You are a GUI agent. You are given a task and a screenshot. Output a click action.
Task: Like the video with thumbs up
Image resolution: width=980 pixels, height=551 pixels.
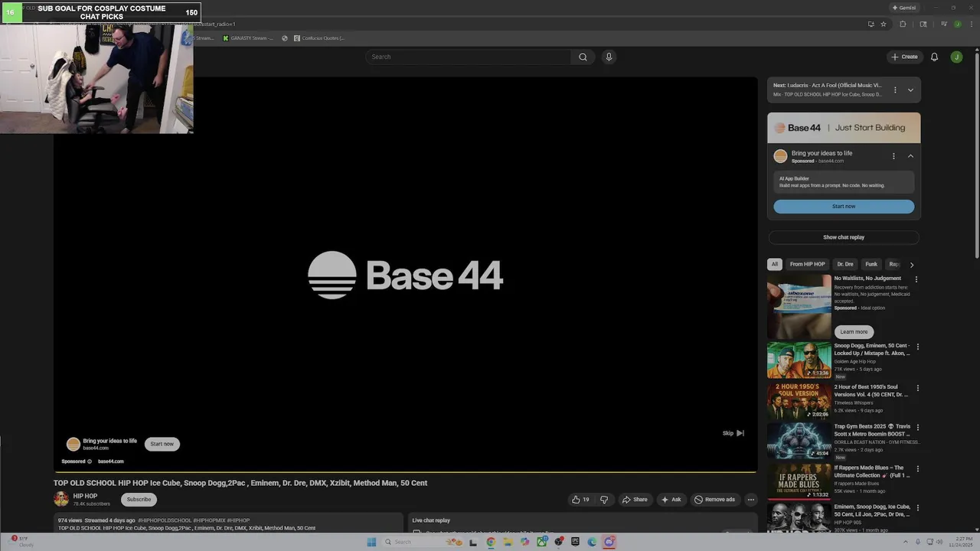click(580, 500)
